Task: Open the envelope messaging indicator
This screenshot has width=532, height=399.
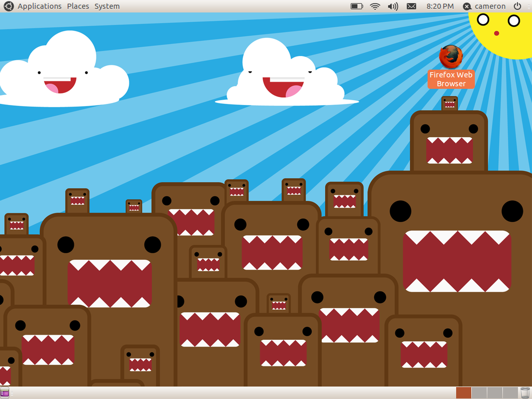Action: pos(411,6)
